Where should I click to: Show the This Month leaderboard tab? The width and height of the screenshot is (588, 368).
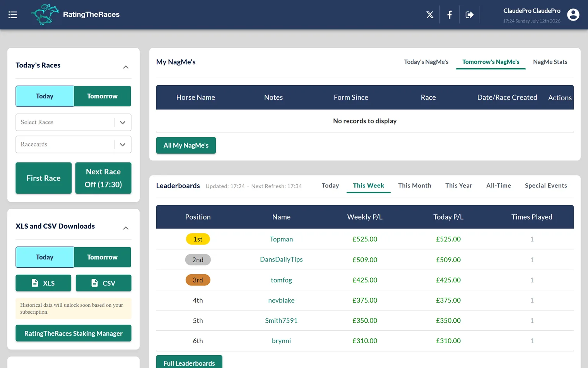[x=415, y=186]
